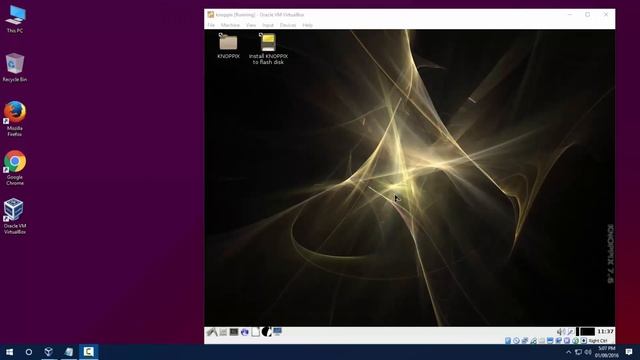Image resolution: width=640 pixels, height=360 pixels.
Task: Open the file manager icon in Knoppix panel
Action: [x=223, y=332]
